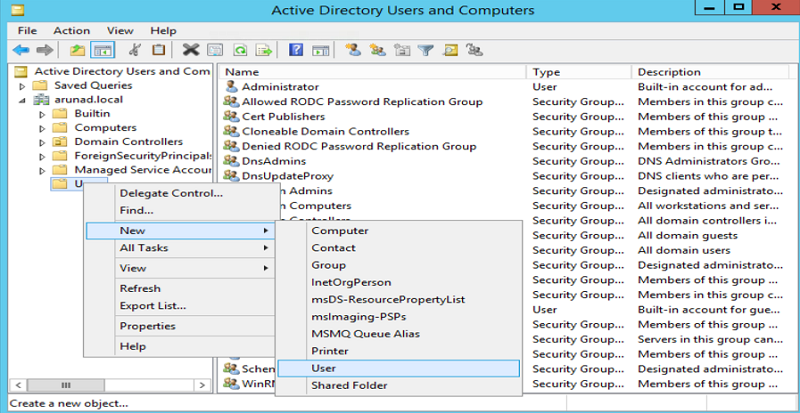Expand the Domain Controllers node arrow
Viewport: 800px width, 413px height.
(x=43, y=142)
